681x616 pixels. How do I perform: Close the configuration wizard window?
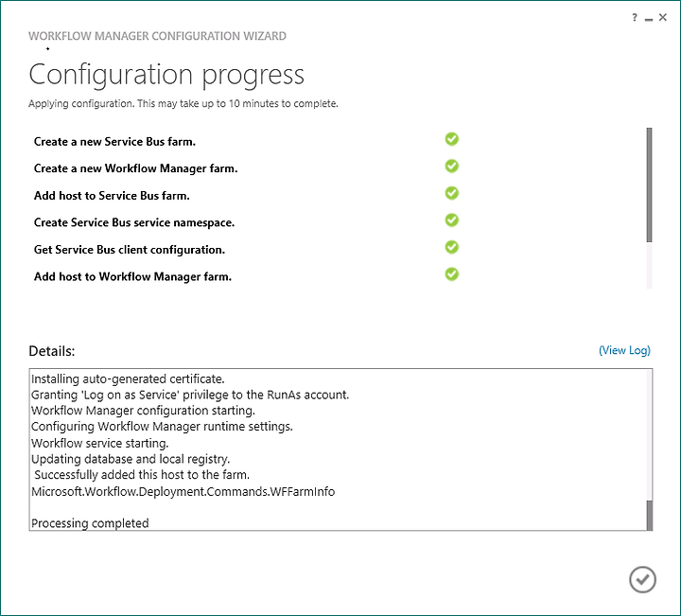coord(663,17)
